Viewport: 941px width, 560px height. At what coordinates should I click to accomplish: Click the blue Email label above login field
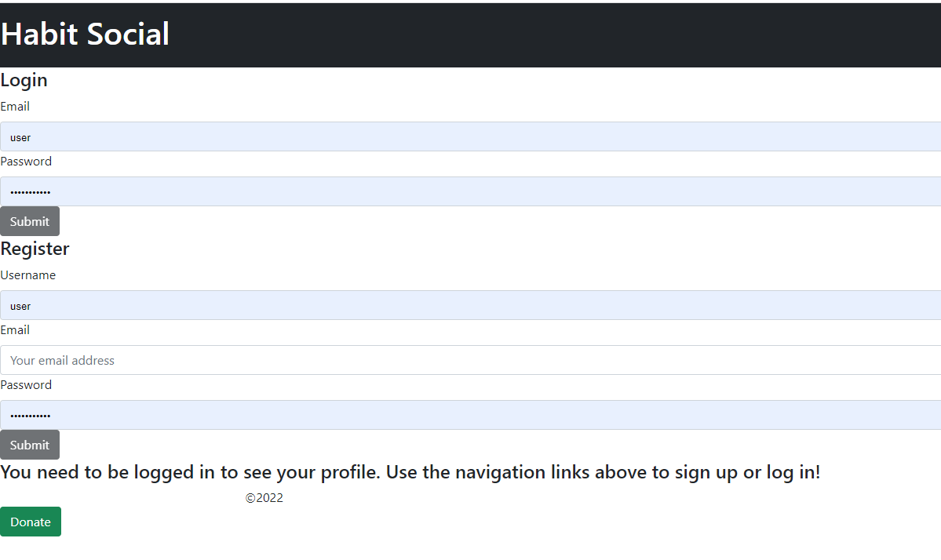point(15,106)
